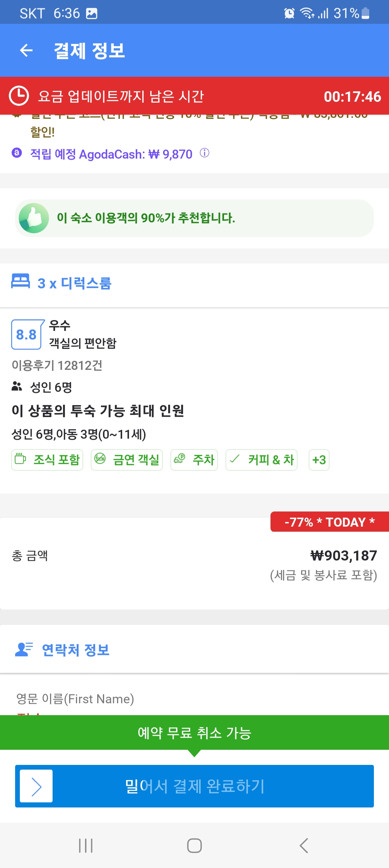The width and height of the screenshot is (389, 868).
Task: Select the 금연 객실 amenity chip
Action: [127, 460]
